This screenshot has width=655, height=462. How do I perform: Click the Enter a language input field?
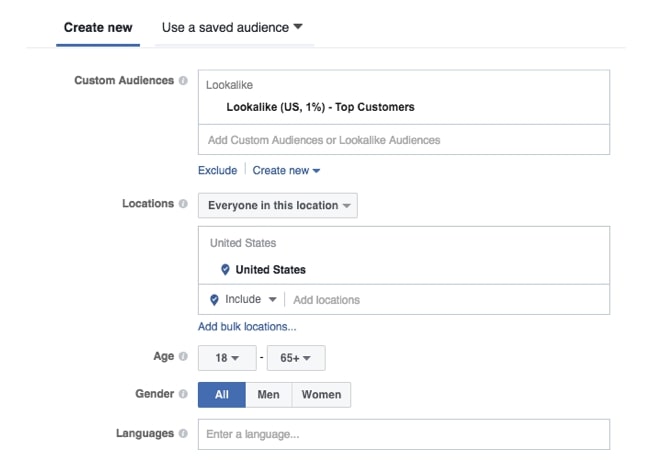(x=404, y=434)
